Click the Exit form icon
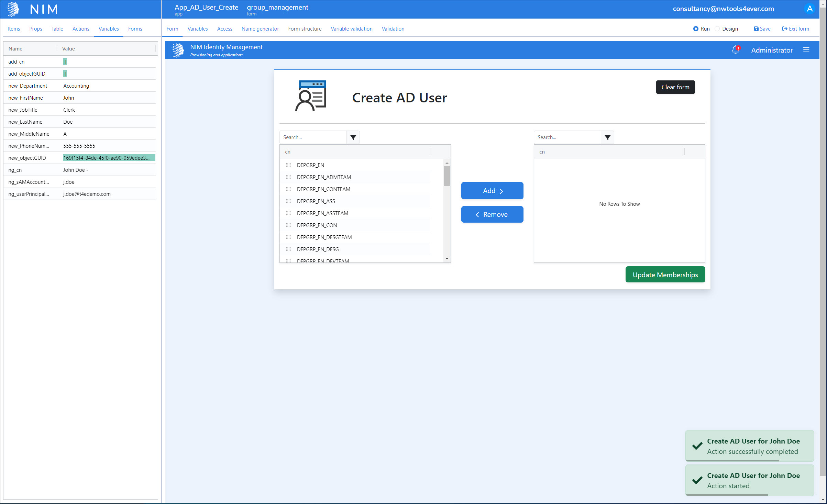Viewport: 827px width, 504px height. click(x=785, y=29)
